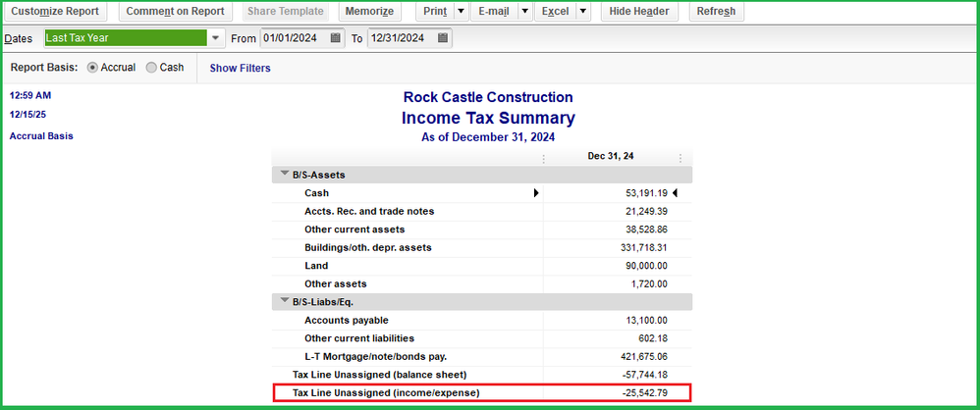Click Comment on Report button

tap(176, 11)
